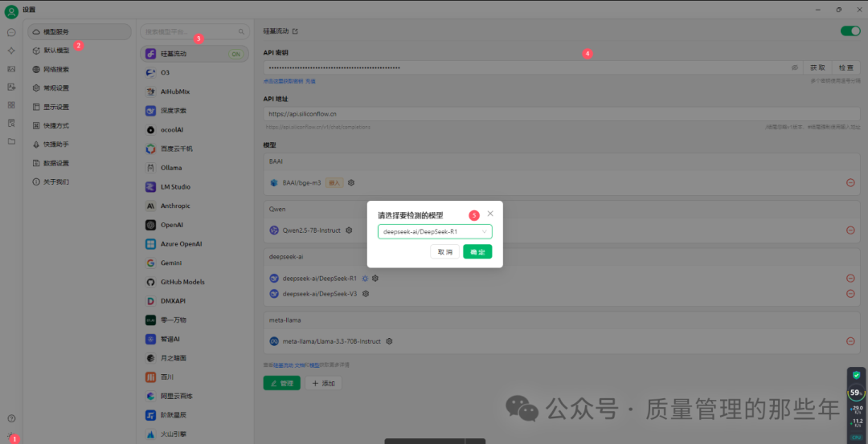Click the reasoning icon next to DeepSeek-R1
Image resolution: width=868 pixels, height=444 pixels.
click(365, 278)
